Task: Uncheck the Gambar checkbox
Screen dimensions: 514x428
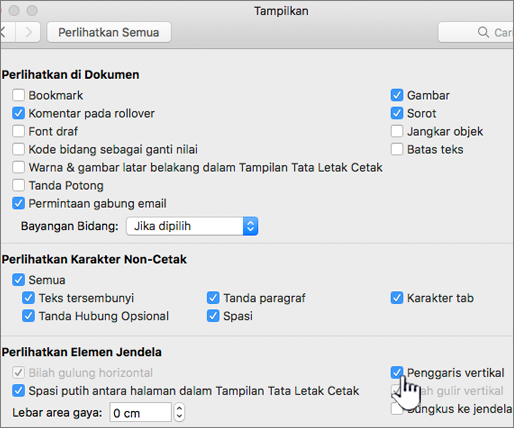Action: point(397,95)
